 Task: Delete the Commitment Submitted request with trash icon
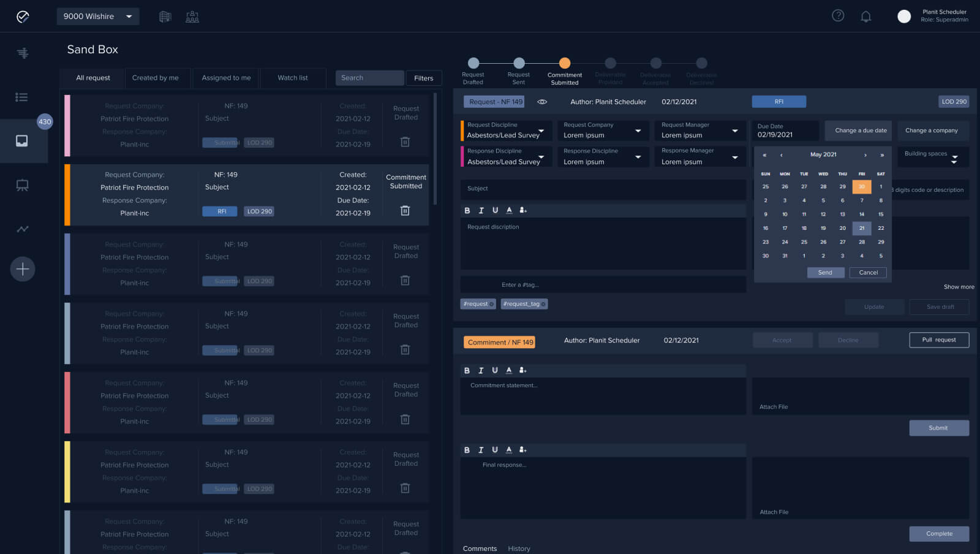click(x=405, y=211)
